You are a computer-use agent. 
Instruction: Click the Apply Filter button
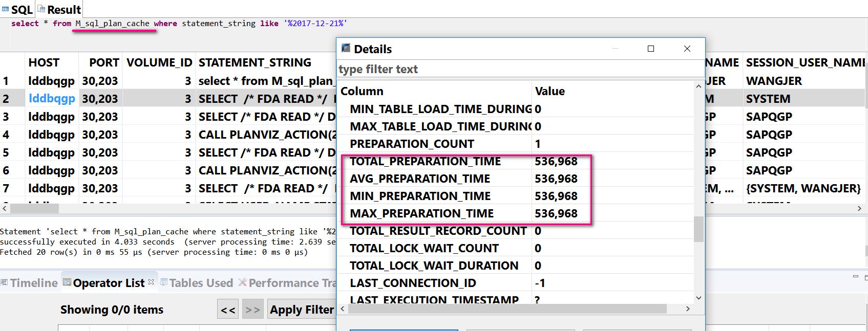302,310
